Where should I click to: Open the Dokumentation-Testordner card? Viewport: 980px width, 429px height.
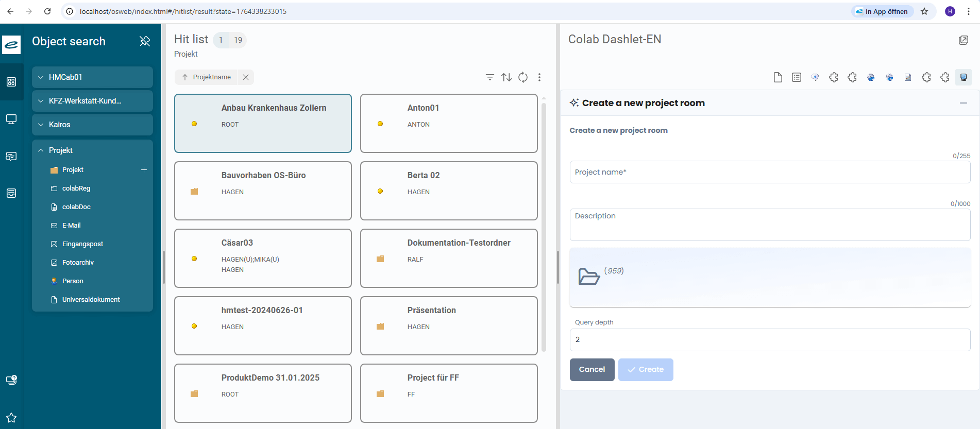[449, 258]
